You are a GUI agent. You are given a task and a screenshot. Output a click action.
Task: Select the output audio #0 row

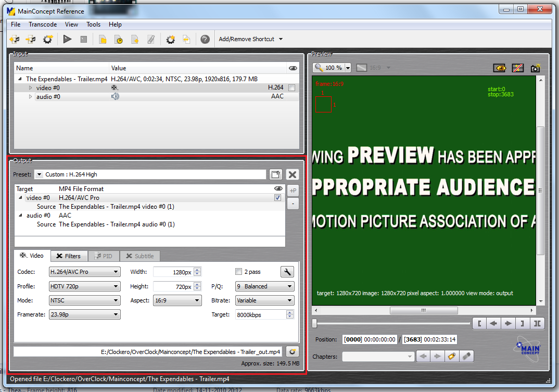[150, 216]
